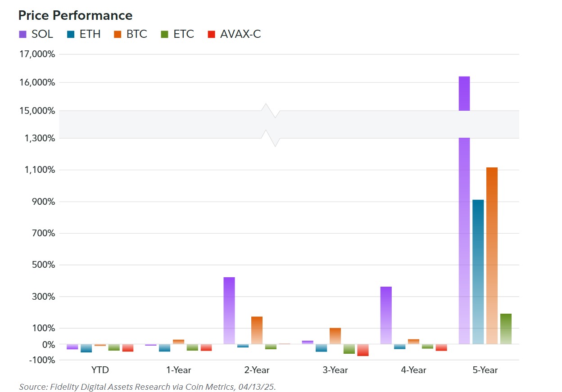The height and width of the screenshot is (392, 562).
Task: Click the purple SOL legend swatch
Action: (23, 34)
